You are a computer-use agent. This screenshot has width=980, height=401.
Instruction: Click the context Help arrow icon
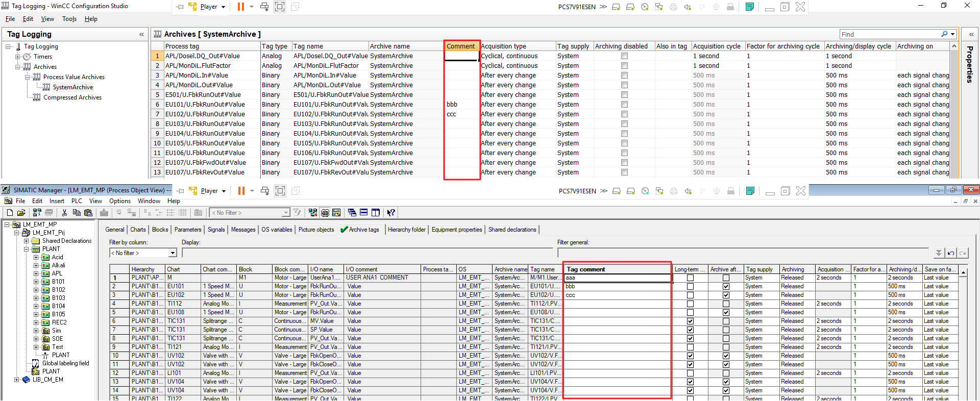390,213
